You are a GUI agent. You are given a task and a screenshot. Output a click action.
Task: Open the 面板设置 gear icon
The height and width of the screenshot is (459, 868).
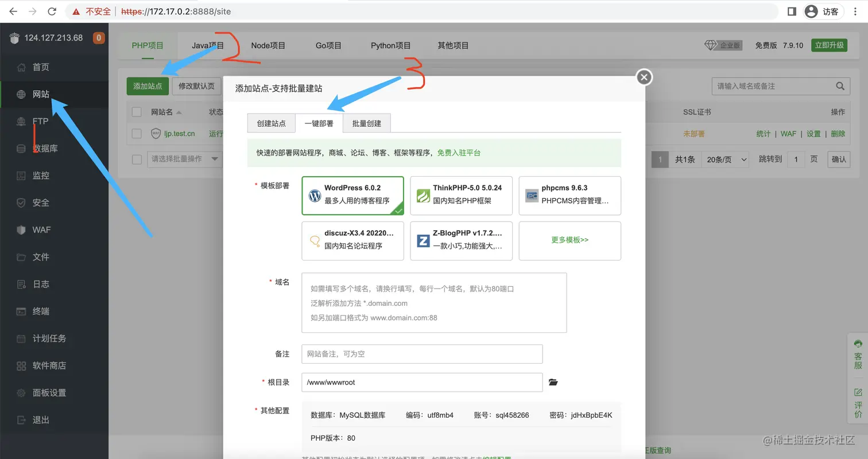point(21,393)
